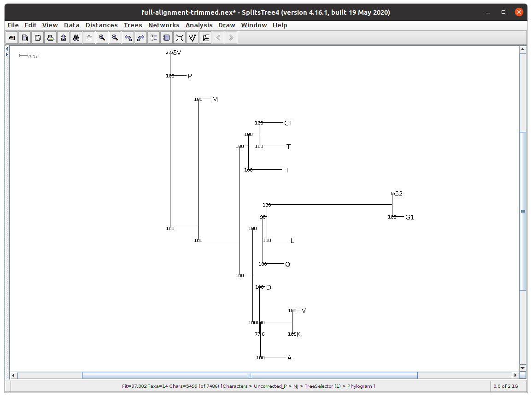Screen dimensions: 532x397
Task: Select taxon label CT in tree
Action: 288,123
